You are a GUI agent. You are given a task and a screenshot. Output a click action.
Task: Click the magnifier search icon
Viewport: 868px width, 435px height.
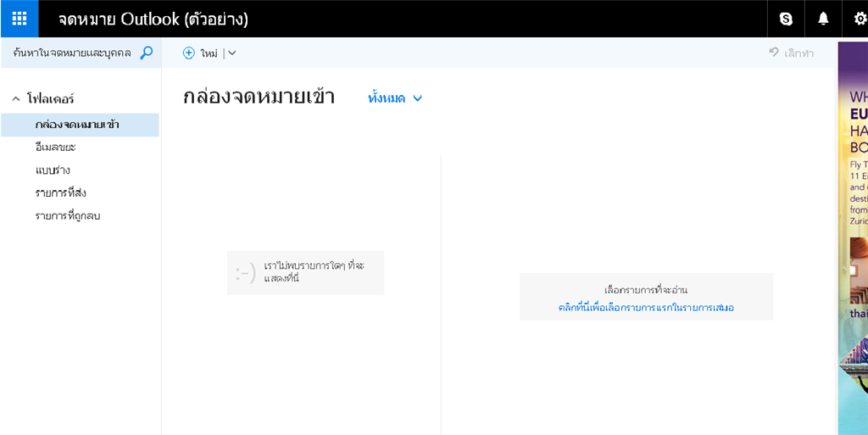coord(146,53)
